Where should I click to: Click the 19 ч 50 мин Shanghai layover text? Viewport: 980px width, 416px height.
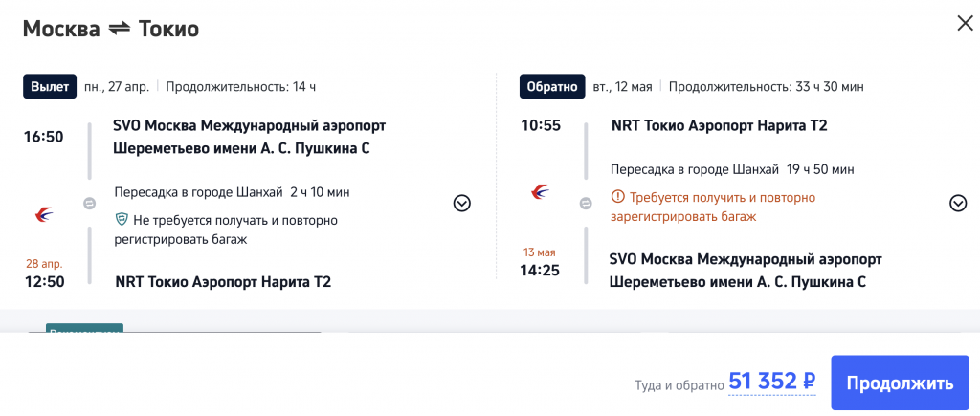pyautogui.click(x=819, y=169)
